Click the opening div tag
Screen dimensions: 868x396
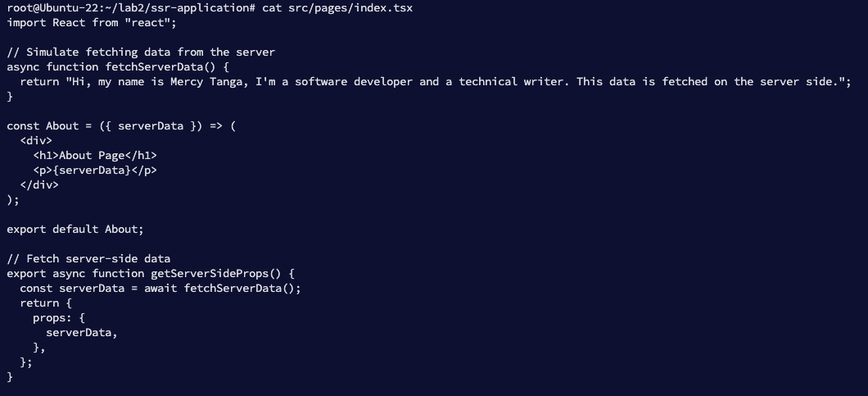click(36, 140)
